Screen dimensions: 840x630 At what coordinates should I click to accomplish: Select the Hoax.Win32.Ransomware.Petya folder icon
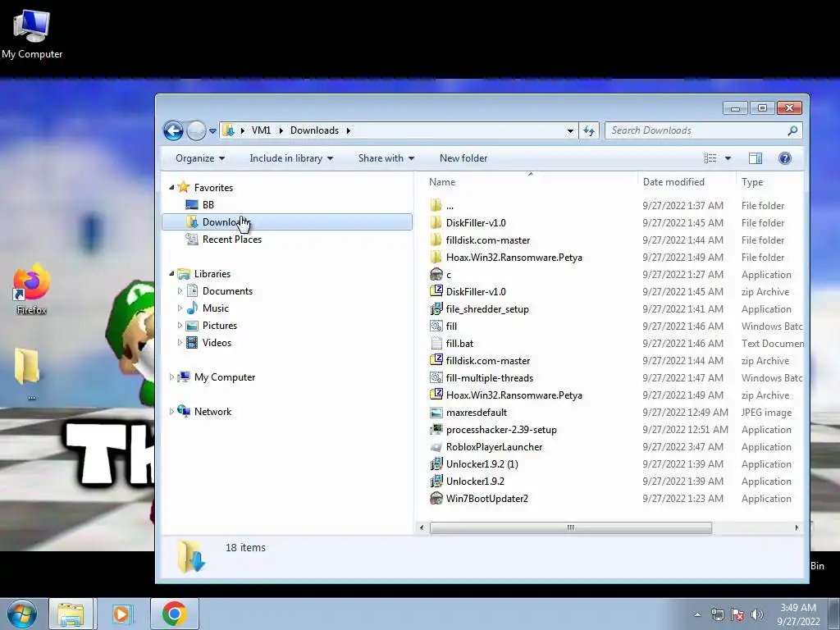pyautogui.click(x=436, y=257)
